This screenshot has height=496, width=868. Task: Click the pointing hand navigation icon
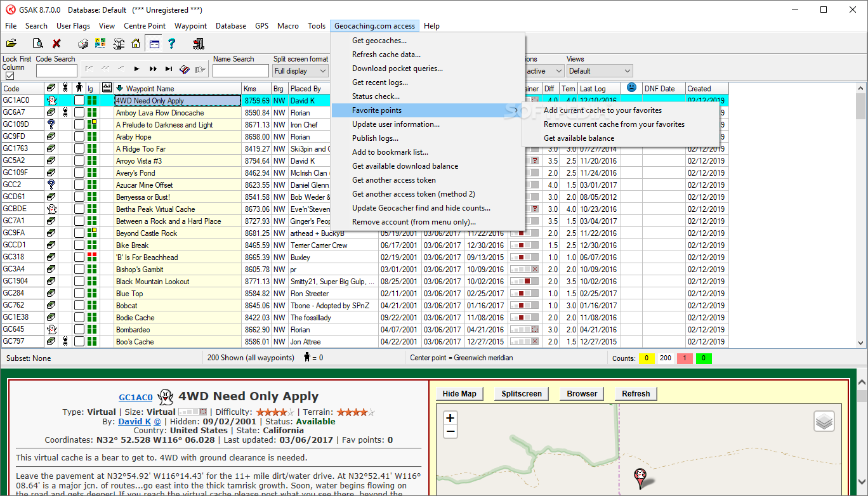pyautogui.click(x=201, y=69)
